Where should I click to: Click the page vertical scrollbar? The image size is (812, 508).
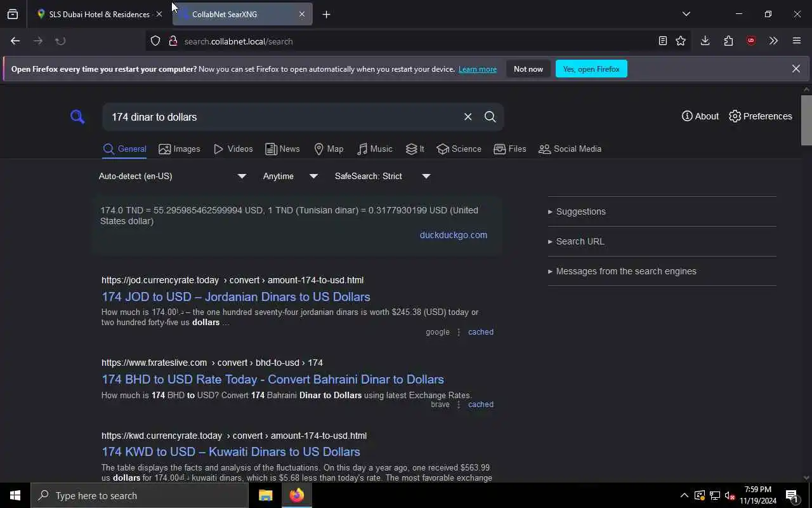806,121
